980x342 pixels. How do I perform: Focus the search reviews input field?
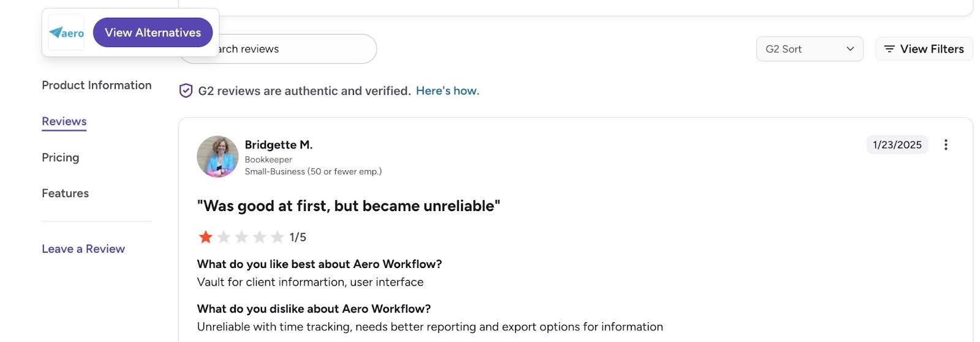(x=278, y=49)
